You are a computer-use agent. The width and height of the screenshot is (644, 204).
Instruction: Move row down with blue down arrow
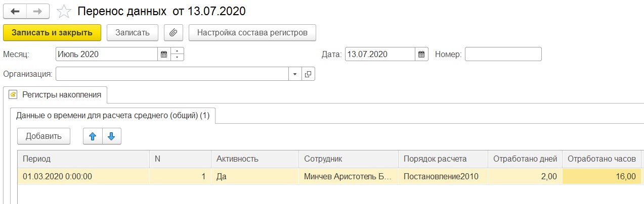pyautogui.click(x=112, y=136)
